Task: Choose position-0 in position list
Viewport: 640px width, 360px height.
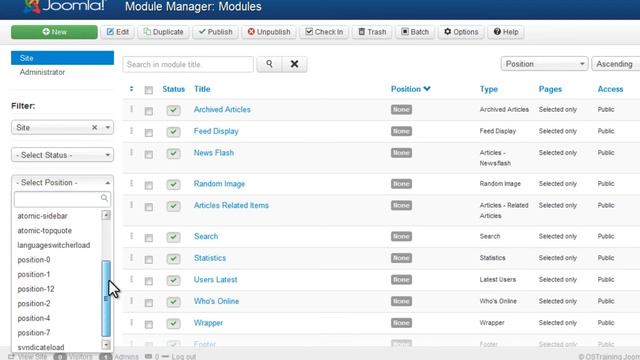Action: point(34,260)
